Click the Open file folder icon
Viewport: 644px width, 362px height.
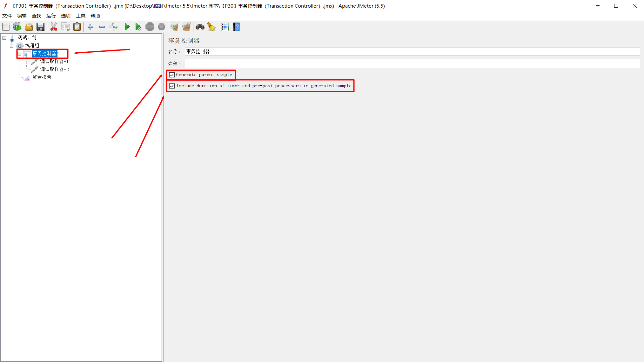[29, 27]
